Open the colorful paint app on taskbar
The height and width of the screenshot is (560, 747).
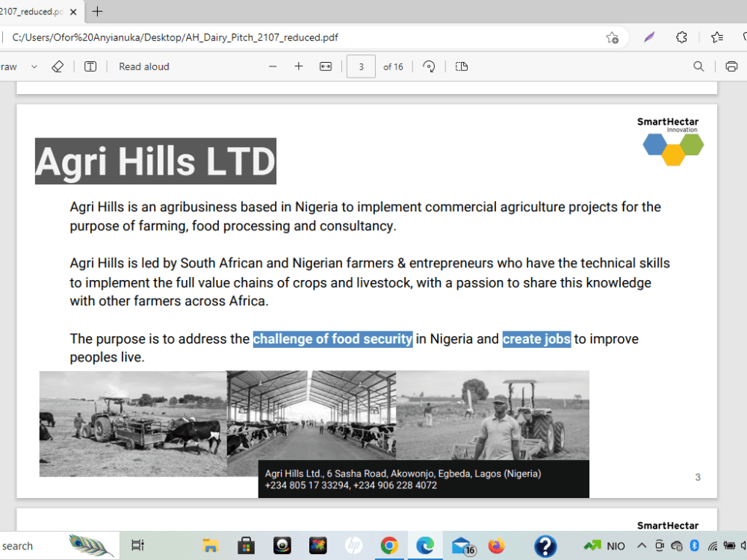click(317, 546)
